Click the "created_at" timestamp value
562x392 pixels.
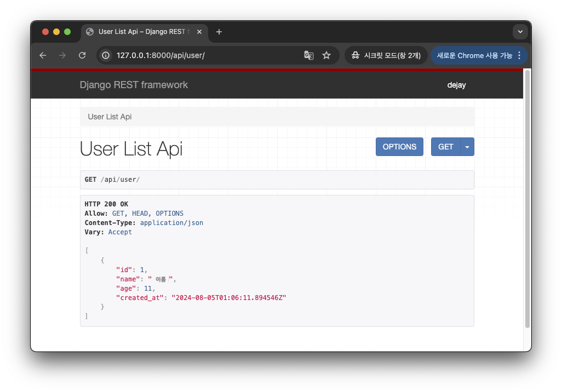pyautogui.click(x=228, y=298)
